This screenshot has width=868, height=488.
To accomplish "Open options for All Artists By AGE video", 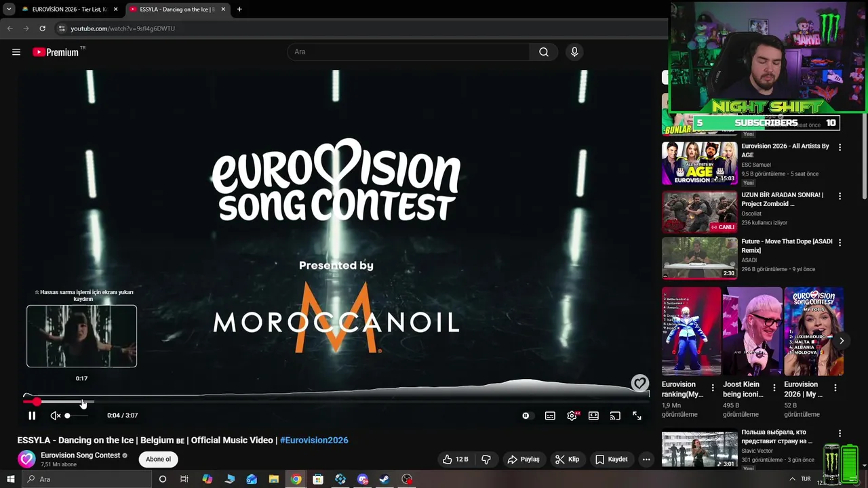I will coord(840,147).
